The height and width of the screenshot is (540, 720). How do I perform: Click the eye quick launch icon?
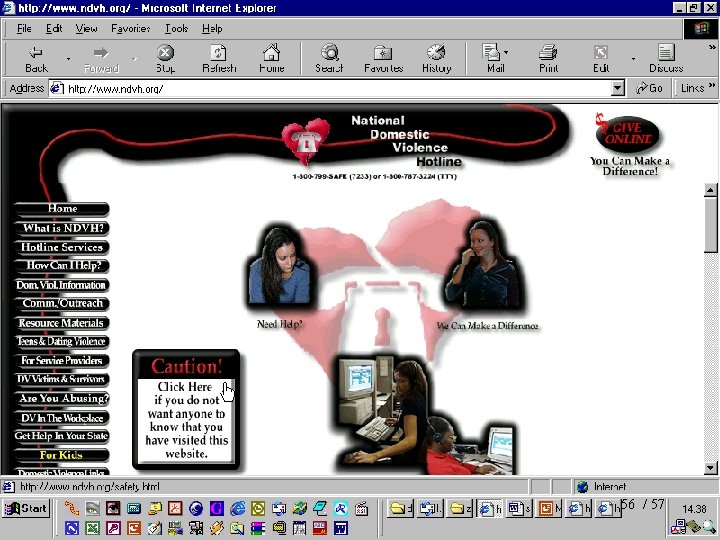point(112,508)
